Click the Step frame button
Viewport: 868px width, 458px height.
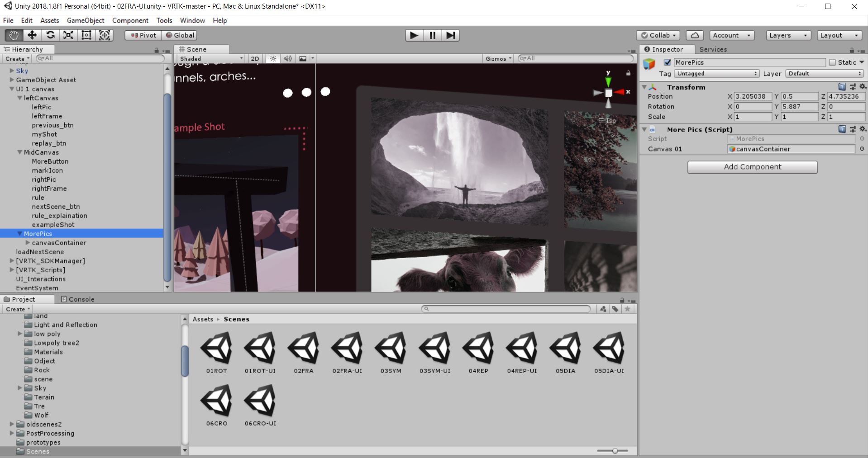(x=450, y=35)
